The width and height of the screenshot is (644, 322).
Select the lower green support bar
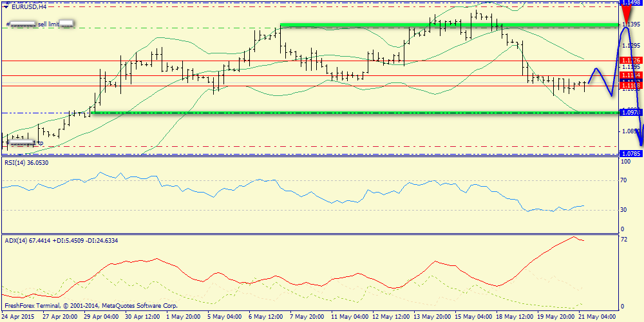point(355,113)
